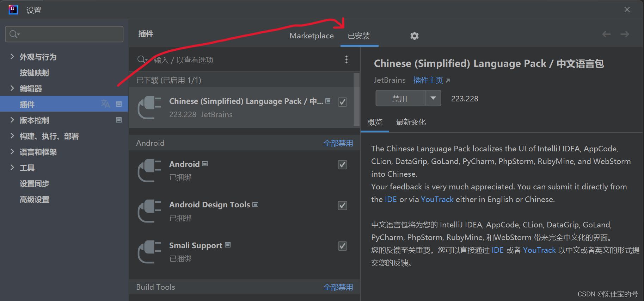Open the 概览 tab

375,122
